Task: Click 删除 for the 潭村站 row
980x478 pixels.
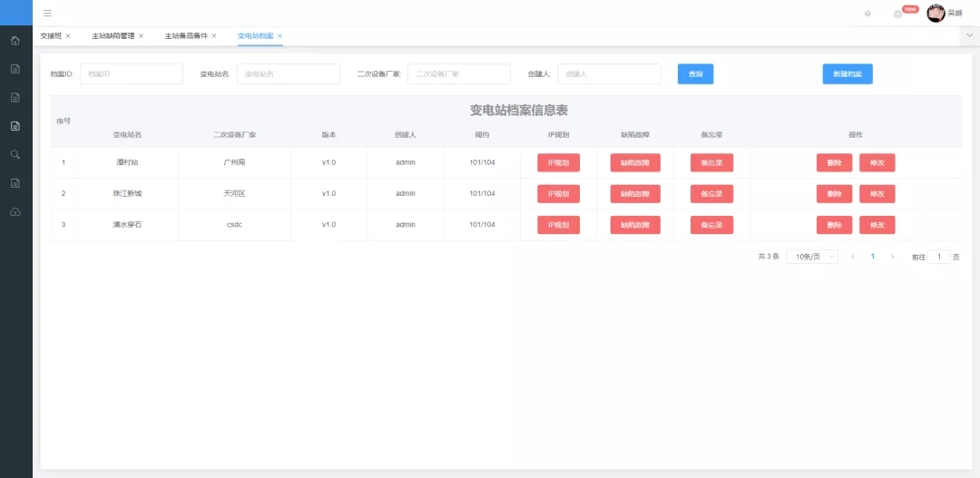Action: (834, 163)
